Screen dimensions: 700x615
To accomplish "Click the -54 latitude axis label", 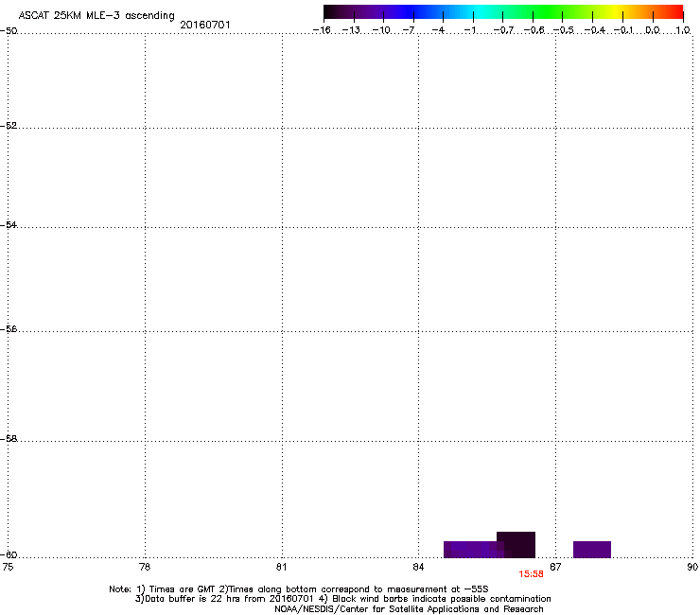I will 9,224.
